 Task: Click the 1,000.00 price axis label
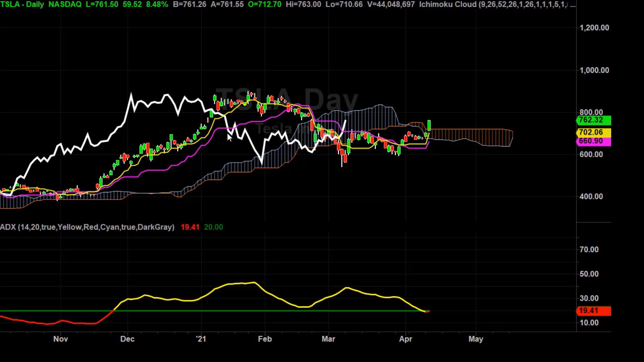(594, 70)
